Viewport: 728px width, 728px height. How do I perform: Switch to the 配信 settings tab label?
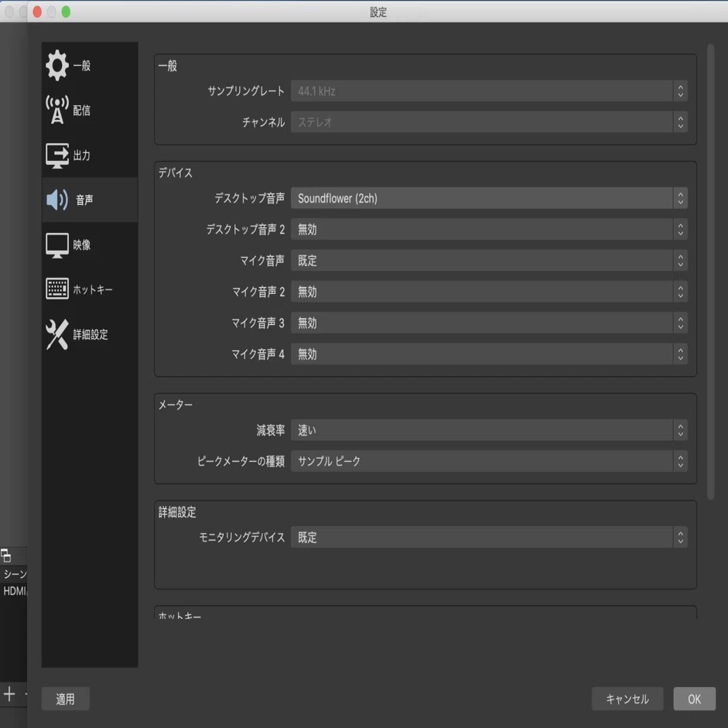tap(82, 111)
